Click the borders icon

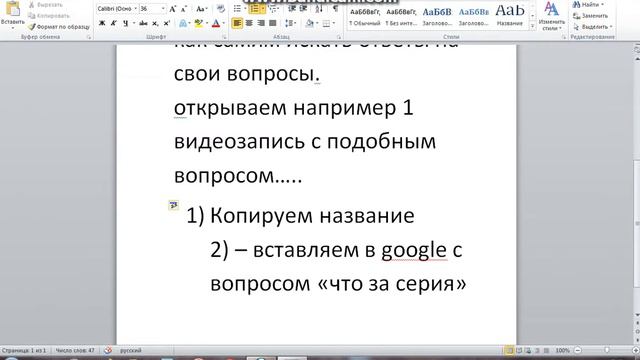tap(326, 24)
